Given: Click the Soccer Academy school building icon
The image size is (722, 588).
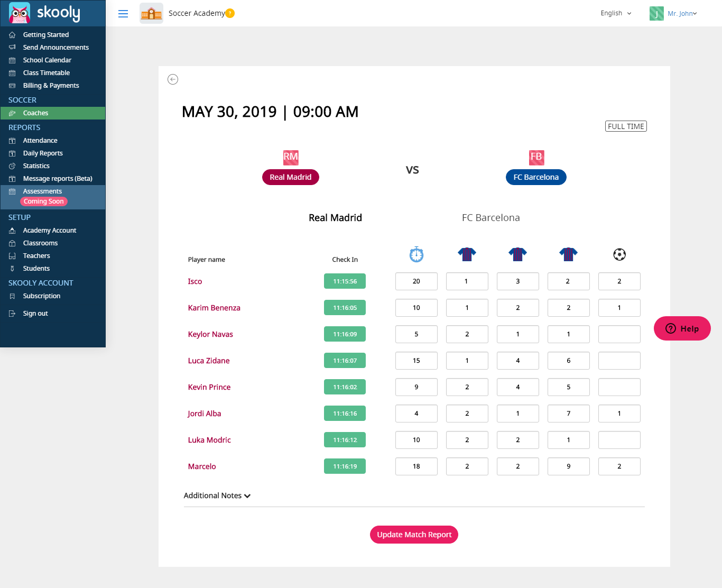Looking at the screenshot, I should (x=151, y=13).
